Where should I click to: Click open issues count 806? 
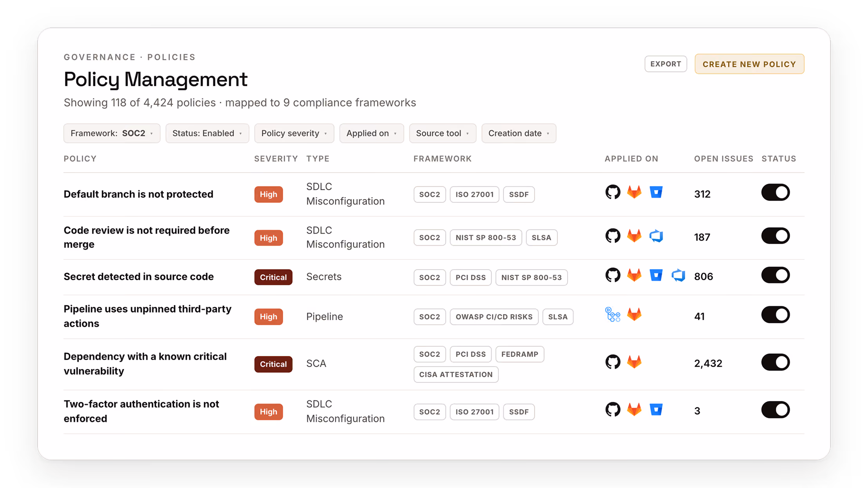[703, 277]
